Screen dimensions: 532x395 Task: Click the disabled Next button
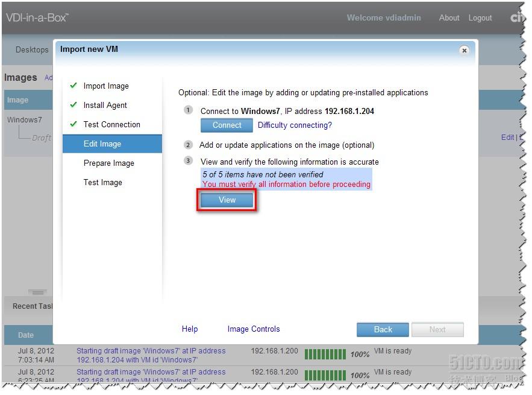coord(437,329)
